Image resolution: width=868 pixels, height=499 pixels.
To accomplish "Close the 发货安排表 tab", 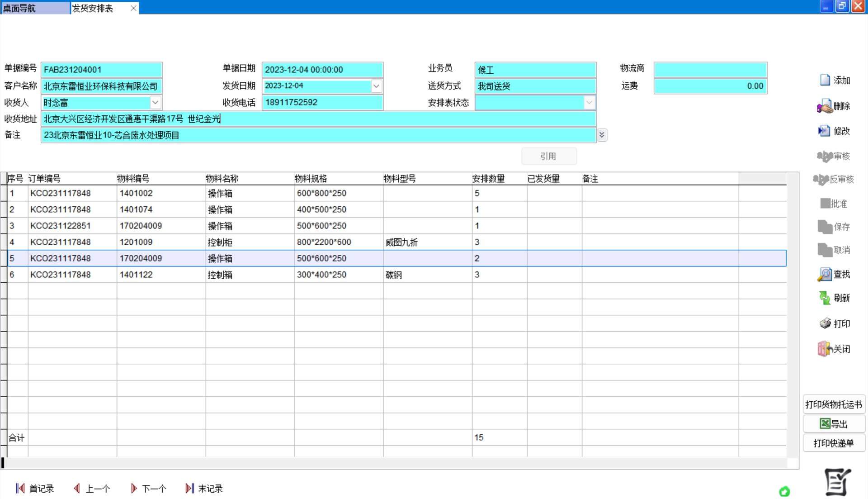I will coord(133,8).
